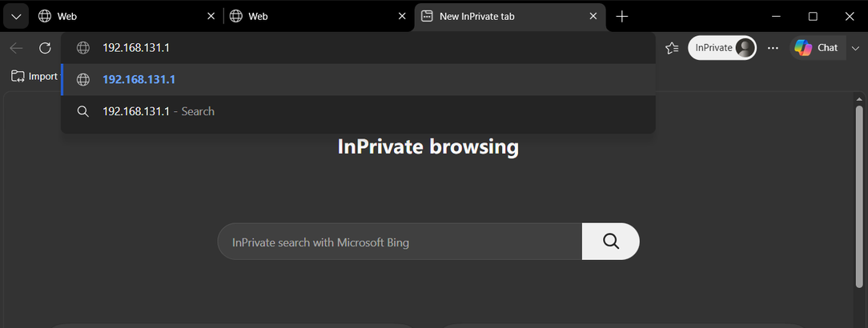The width and height of the screenshot is (868, 328).
Task: Open Copilot Chat button
Action: point(817,48)
